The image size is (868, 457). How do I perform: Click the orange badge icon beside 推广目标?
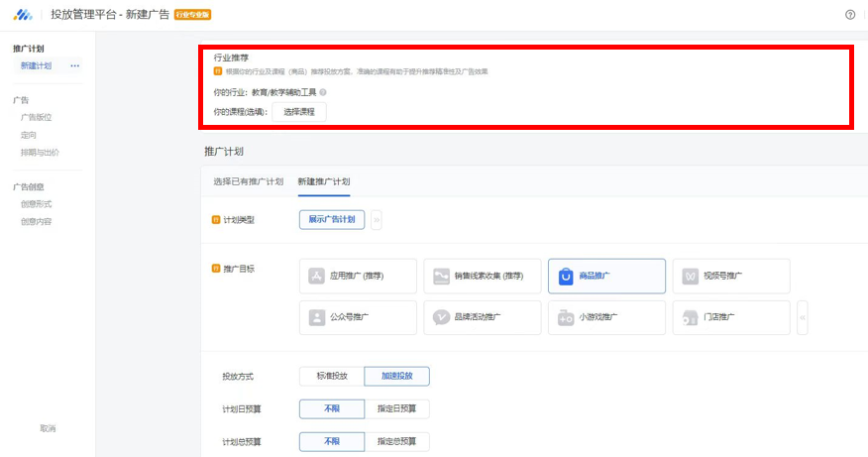(x=216, y=269)
